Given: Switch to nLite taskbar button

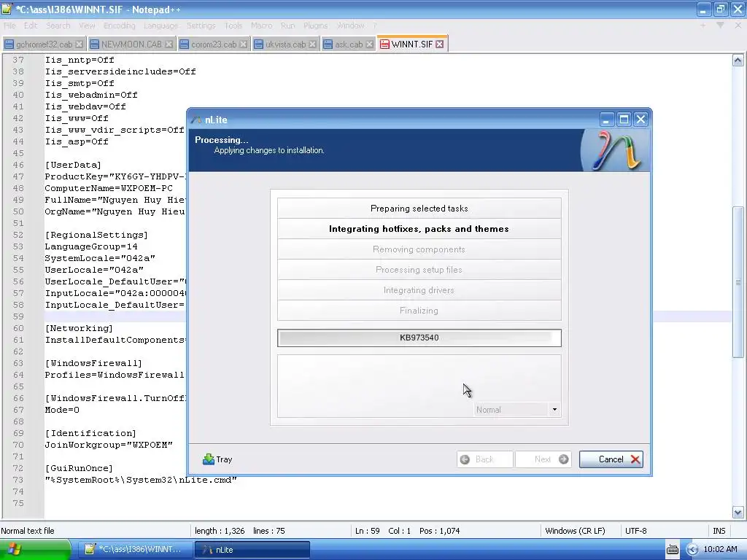Looking at the screenshot, I should (x=252, y=549).
